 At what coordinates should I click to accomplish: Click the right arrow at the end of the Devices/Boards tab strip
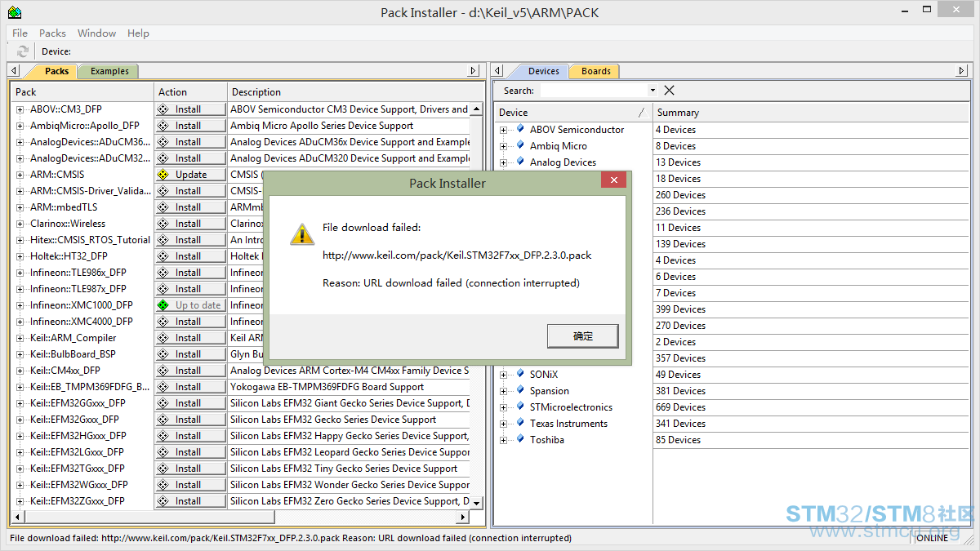[962, 71]
